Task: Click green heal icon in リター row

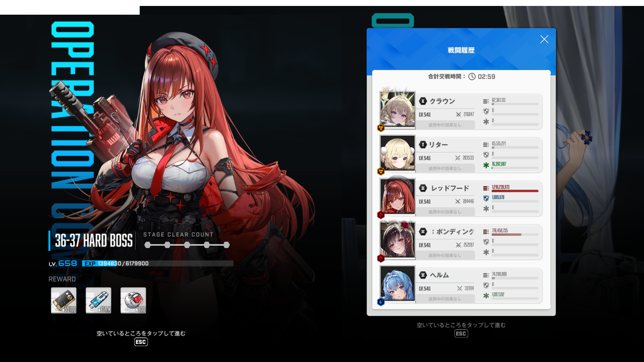Action: click(486, 165)
